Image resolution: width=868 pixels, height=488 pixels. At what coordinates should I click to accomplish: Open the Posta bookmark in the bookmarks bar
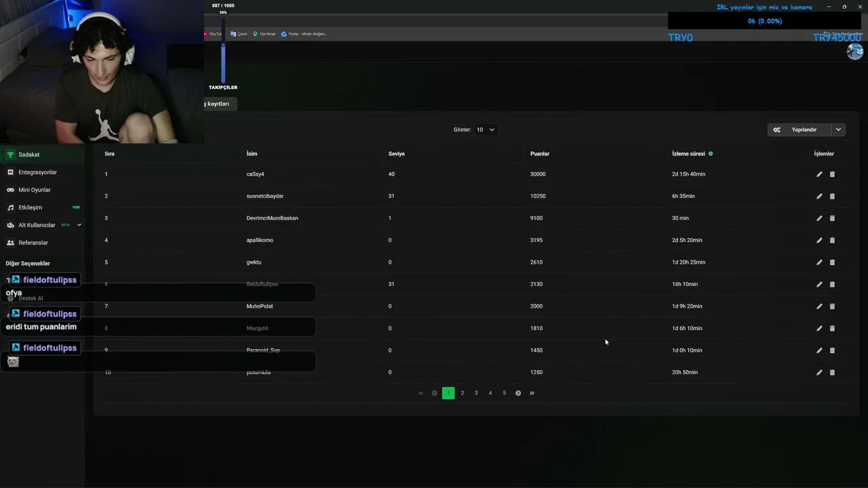click(304, 34)
